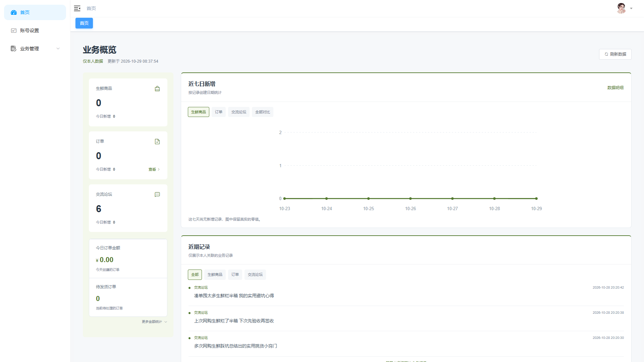
Task: Click the 账号设置 sidebar icon
Action: pos(14,31)
